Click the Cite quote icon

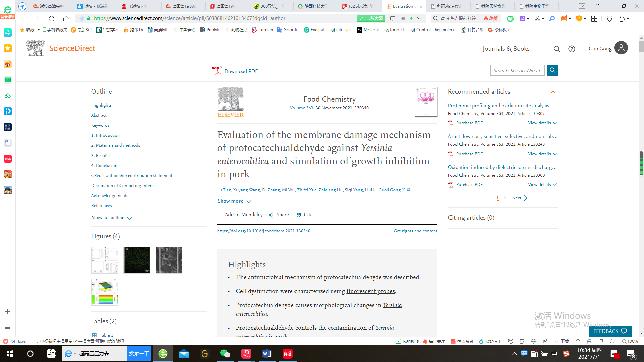pyautogui.click(x=299, y=215)
